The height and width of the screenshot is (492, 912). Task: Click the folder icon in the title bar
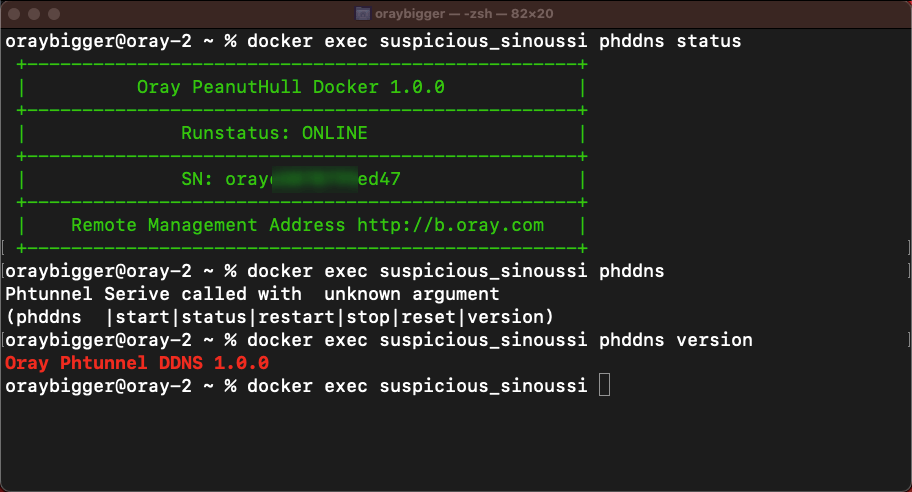363,13
